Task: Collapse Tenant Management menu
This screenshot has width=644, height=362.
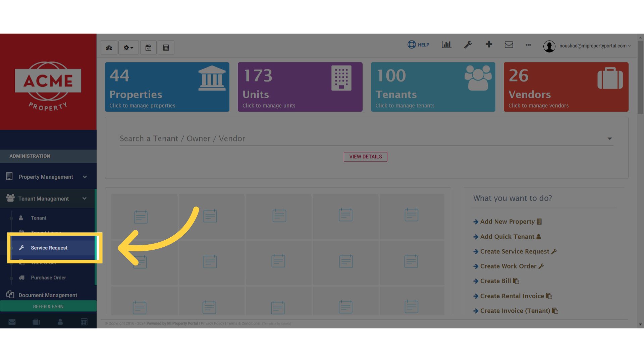Action: [x=48, y=198]
